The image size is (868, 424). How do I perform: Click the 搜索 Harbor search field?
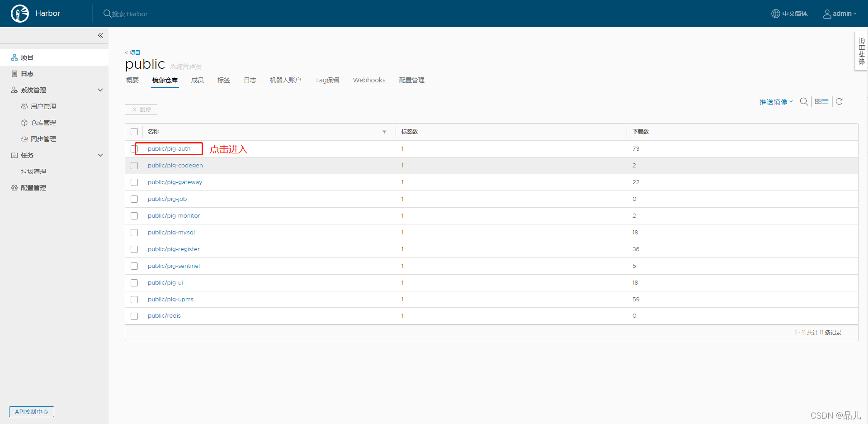(x=132, y=14)
